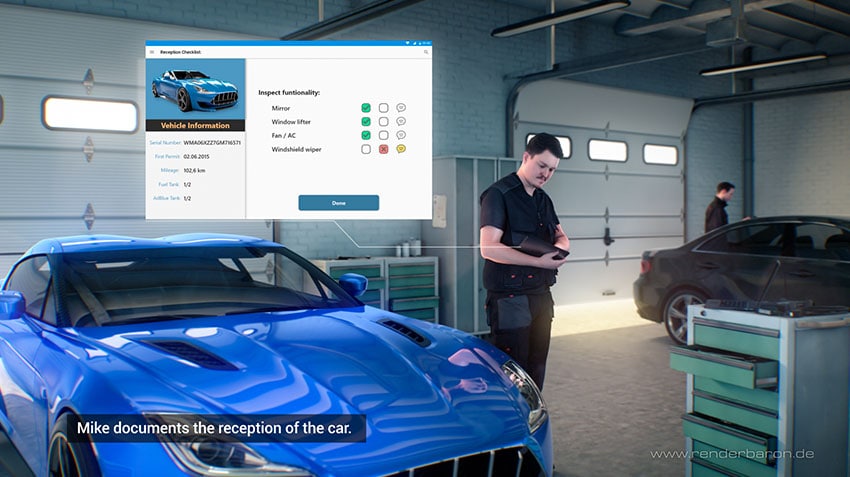Click the Inspect funtionality heading
The height and width of the screenshot is (477, 850).
(x=289, y=93)
